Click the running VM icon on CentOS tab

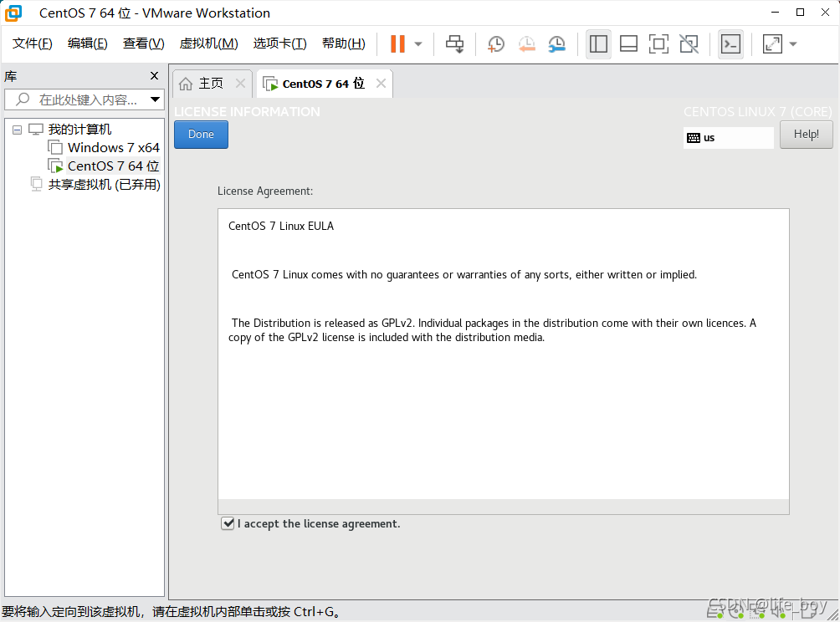(x=270, y=84)
